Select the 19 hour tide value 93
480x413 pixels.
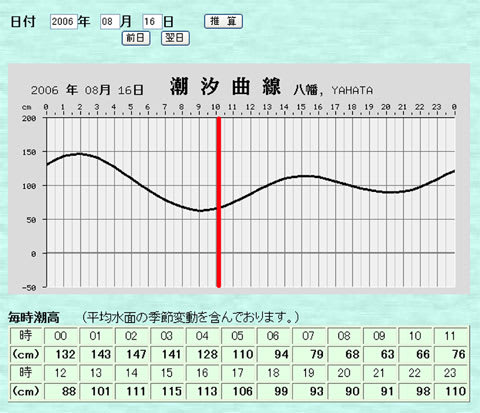310,391
